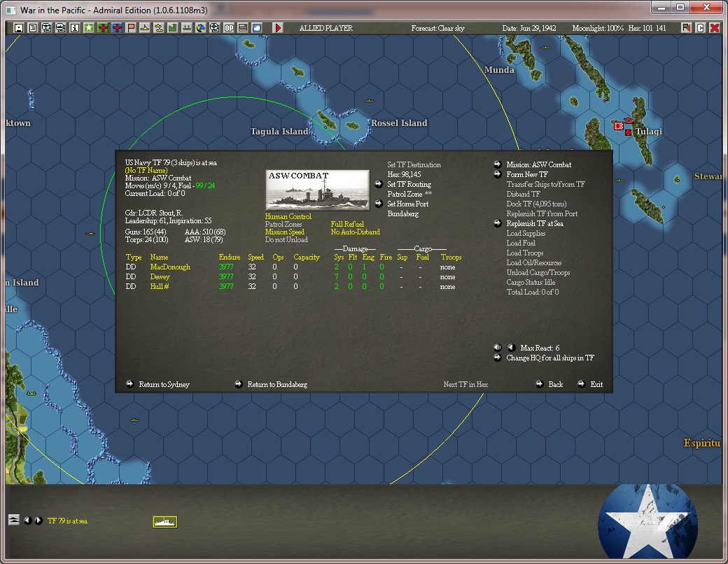
Task: Open Set Home Port option
Action: (x=407, y=204)
